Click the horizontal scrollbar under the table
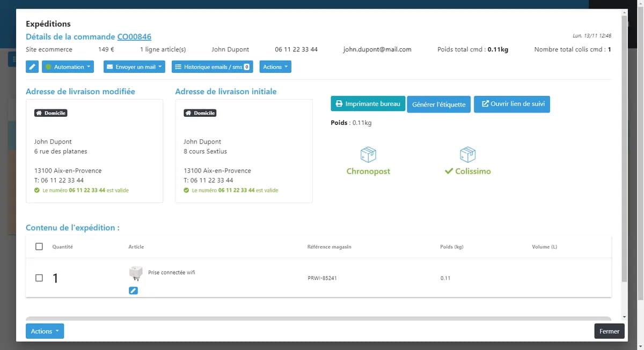Viewport: 644px width, 350px height. click(x=318, y=318)
